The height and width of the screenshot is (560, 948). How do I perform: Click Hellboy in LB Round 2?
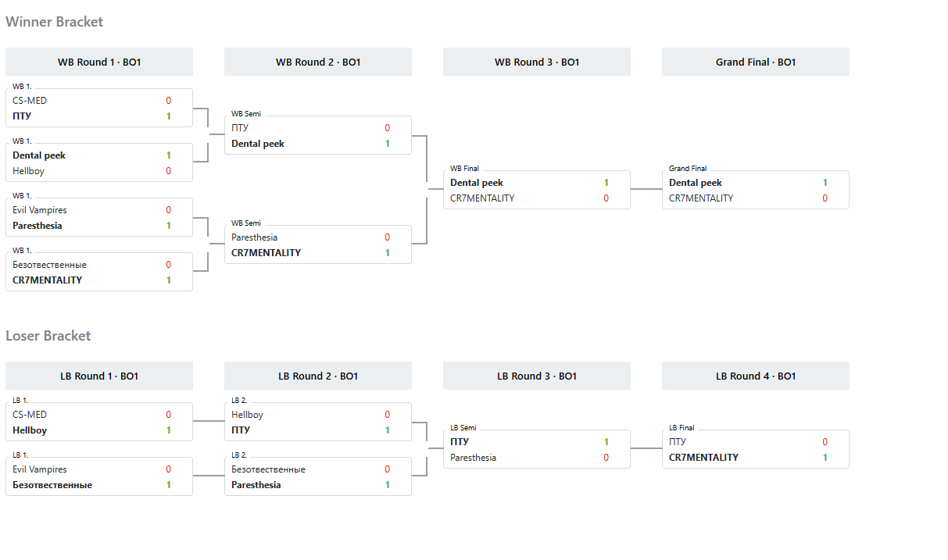click(x=247, y=415)
